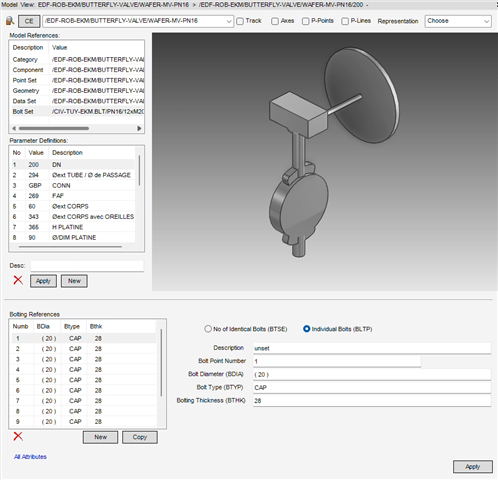
Task: Enable the P-Points checkbox
Action: 305,21
